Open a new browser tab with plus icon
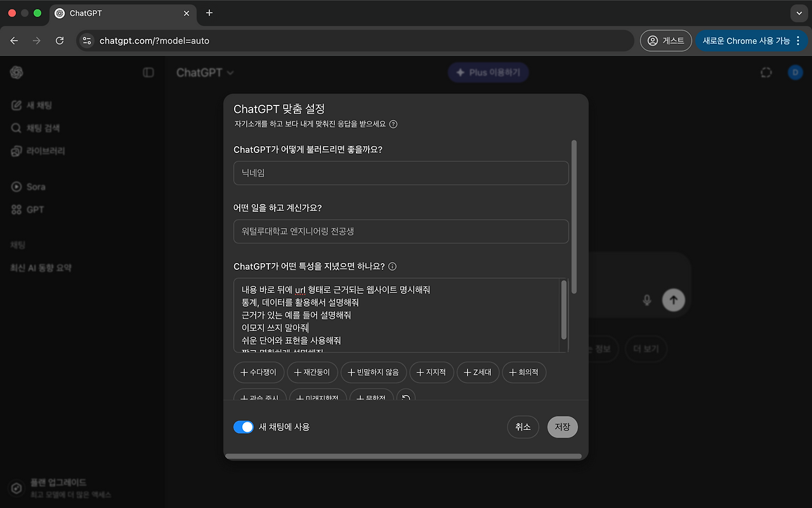This screenshot has width=812, height=508. click(209, 13)
